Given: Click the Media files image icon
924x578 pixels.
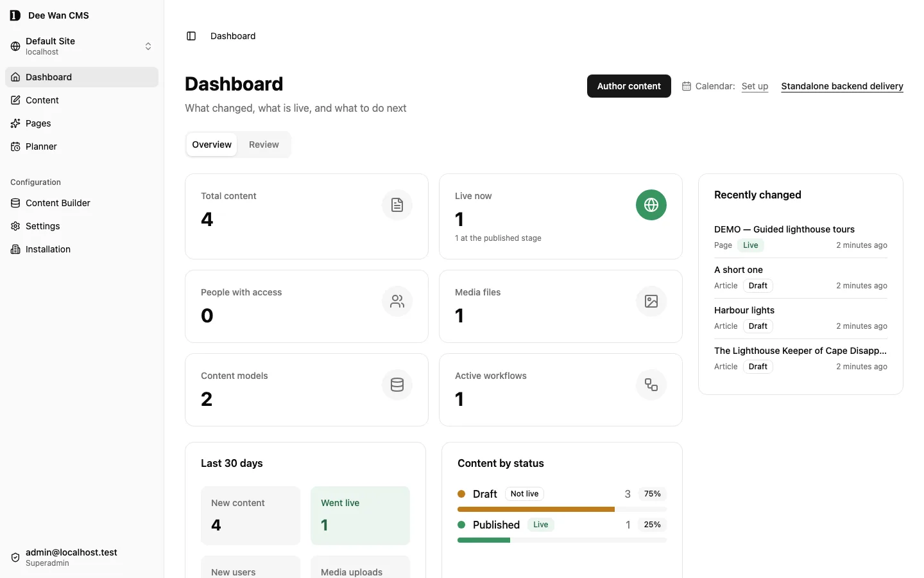Looking at the screenshot, I should (651, 301).
